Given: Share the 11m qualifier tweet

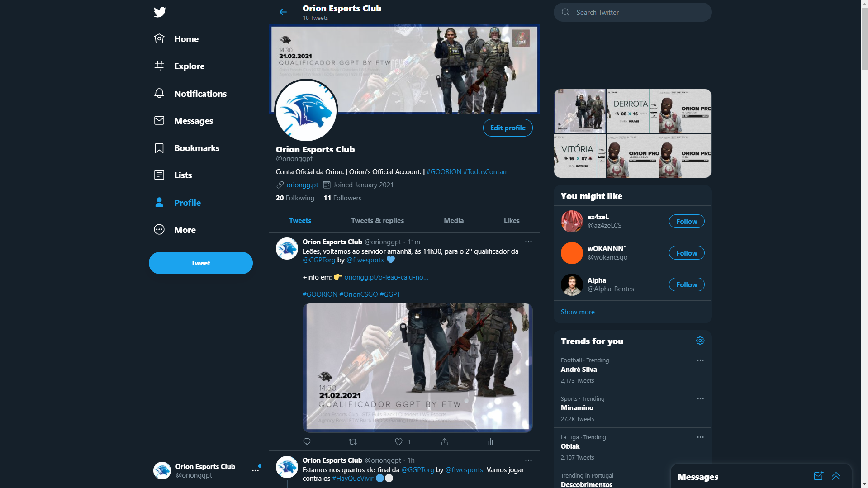Looking at the screenshot, I should point(445,442).
